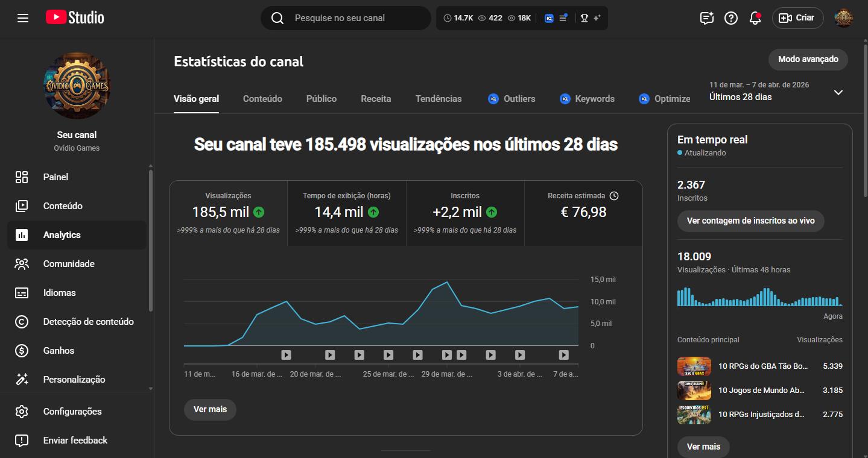Click the trophy icon in the top bar
The width and height of the screenshot is (868, 458).
click(x=584, y=18)
